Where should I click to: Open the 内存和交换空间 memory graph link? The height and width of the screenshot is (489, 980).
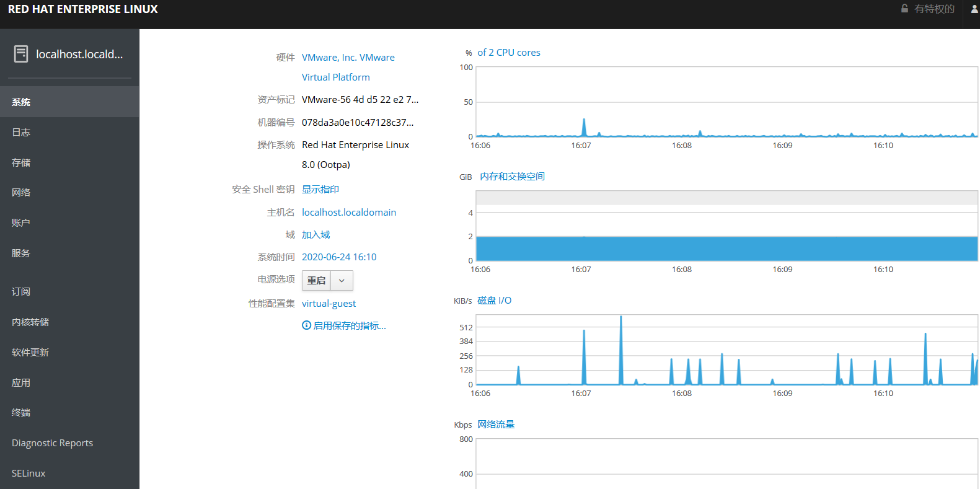click(512, 176)
